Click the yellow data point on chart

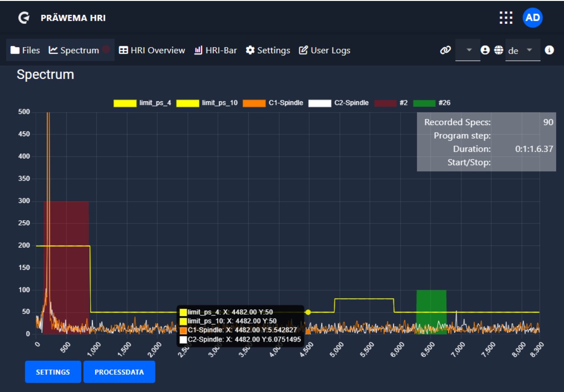(308, 312)
